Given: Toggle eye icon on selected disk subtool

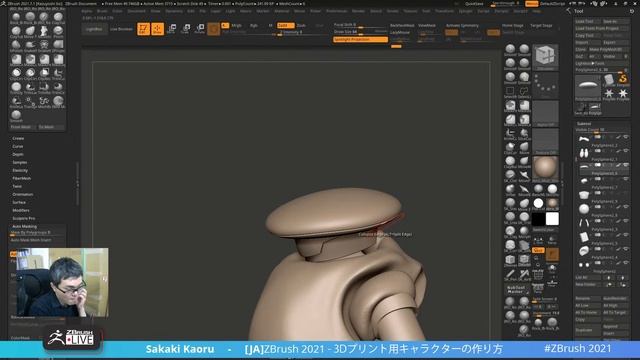Looking at the screenshot, I should point(626,165).
